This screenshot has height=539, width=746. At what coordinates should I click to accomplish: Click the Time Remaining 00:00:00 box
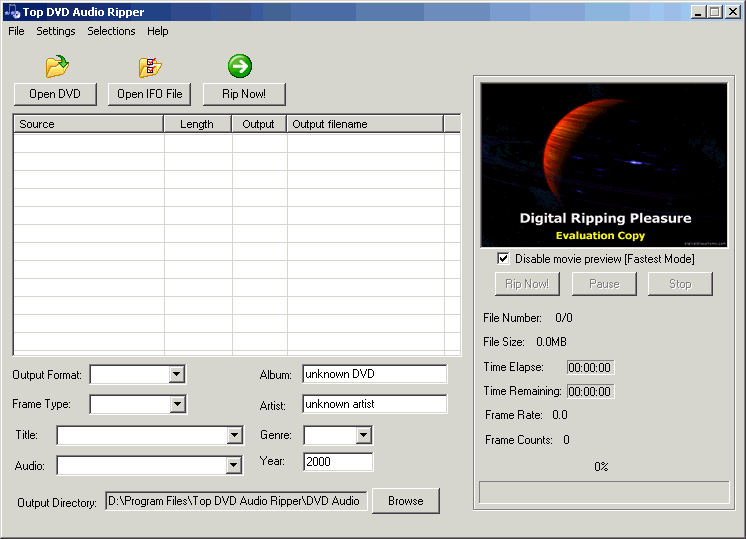pos(590,392)
